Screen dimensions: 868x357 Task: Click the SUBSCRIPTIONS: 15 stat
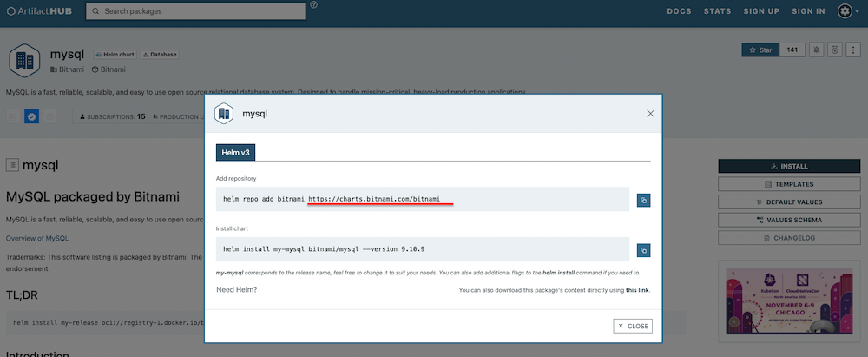112,117
